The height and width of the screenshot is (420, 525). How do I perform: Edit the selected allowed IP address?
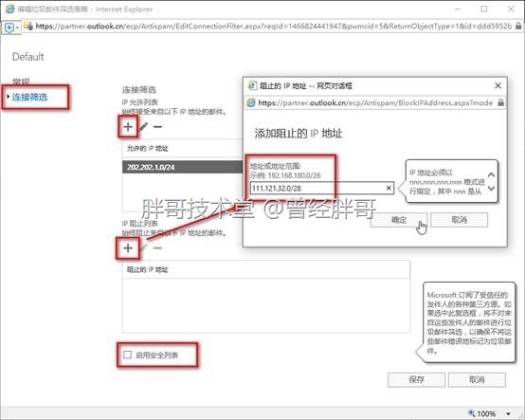(143, 127)
